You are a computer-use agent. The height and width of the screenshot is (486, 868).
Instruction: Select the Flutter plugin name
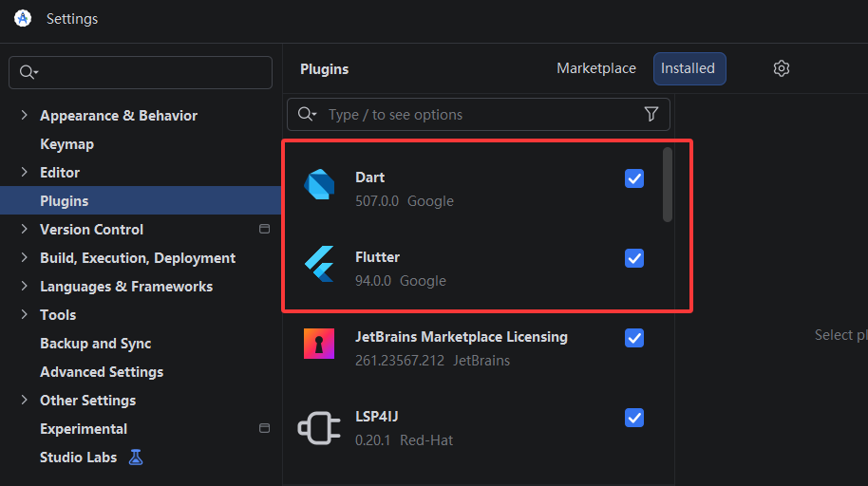[377, 257]
